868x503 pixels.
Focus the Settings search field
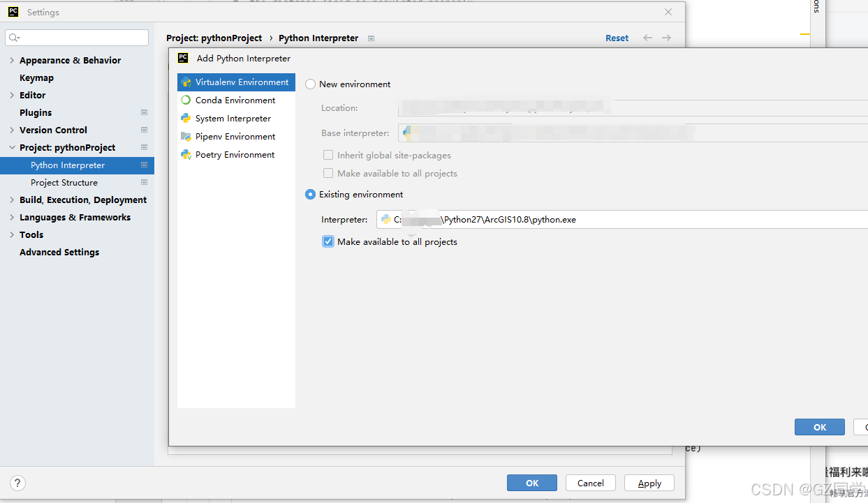(77, 38)
